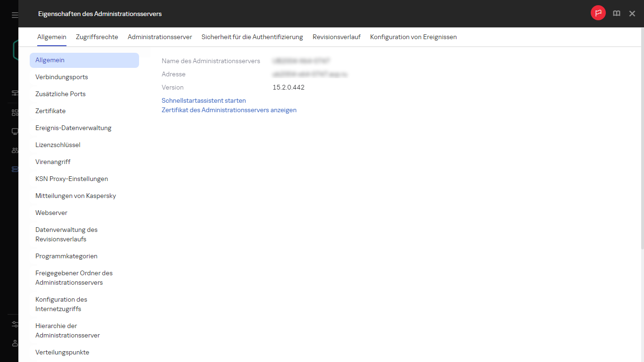Show the Administrationsserver certificate link
This screenshot has width=644, height=362.
pyautogui.click(x=229, y=110)
